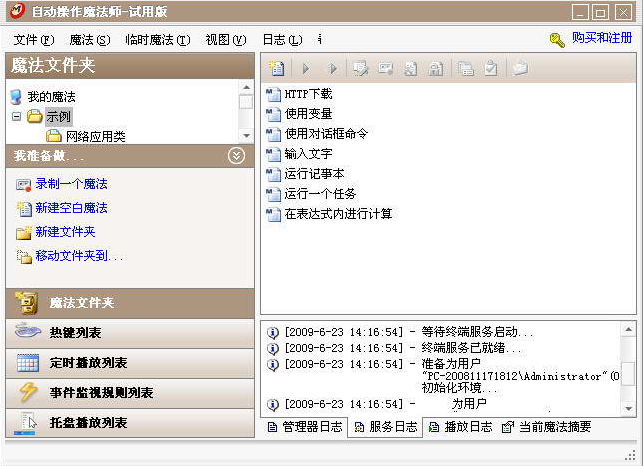
Task: Click the 录制一个魔法 link
Action: coord(71,184)
